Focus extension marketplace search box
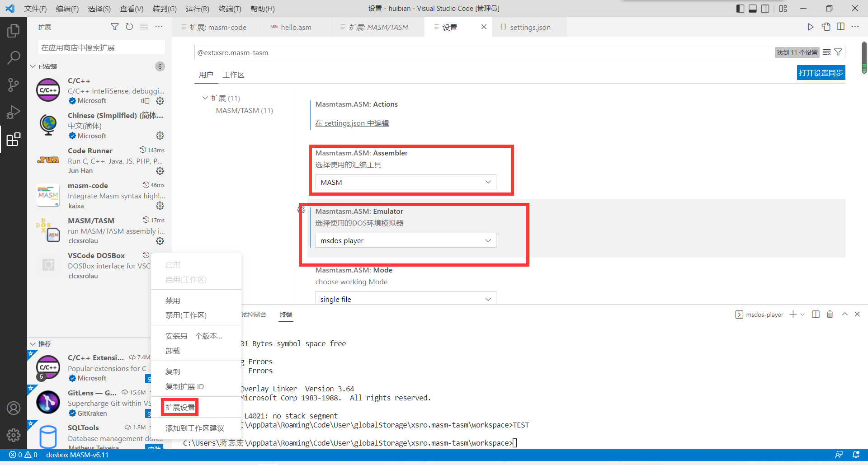The height and width of the screenshot is (465, 868). (x=102, y=47)
